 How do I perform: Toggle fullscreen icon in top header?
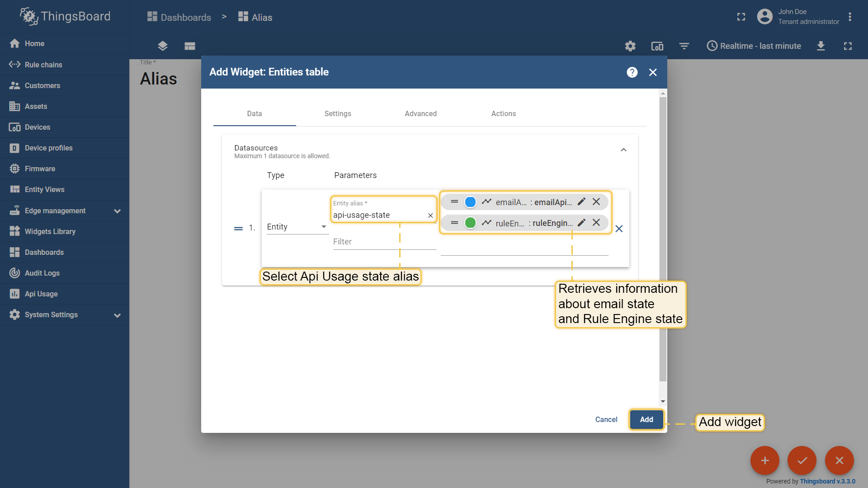(x=741, y=17)
